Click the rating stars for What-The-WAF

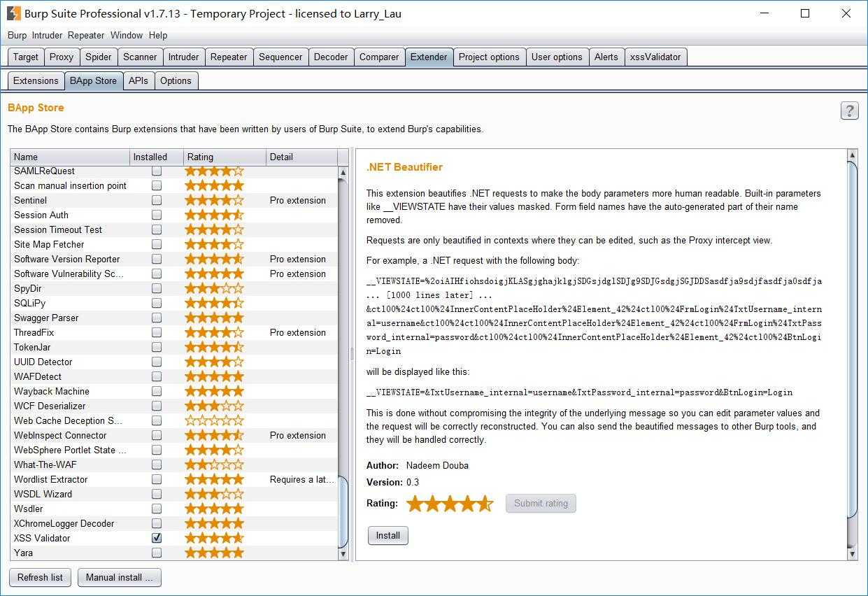pyautogui.click(x=214, y=464)
